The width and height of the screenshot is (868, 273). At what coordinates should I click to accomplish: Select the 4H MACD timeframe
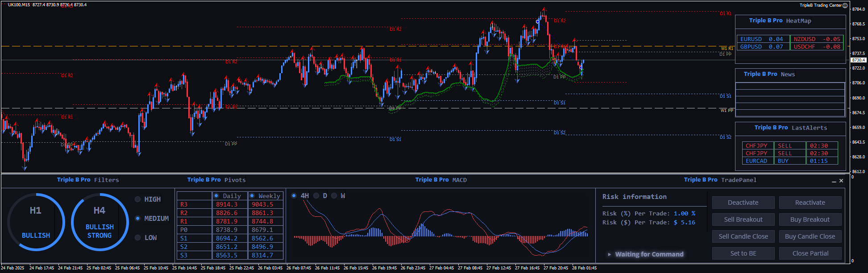(x=294, y=196)
